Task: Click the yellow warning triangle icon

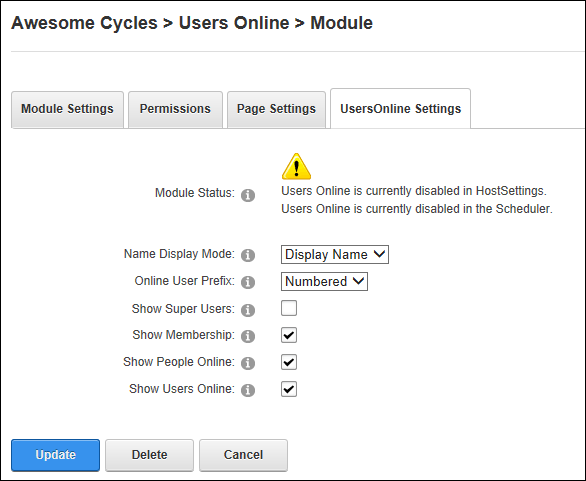Action: [x=296, y=167]
